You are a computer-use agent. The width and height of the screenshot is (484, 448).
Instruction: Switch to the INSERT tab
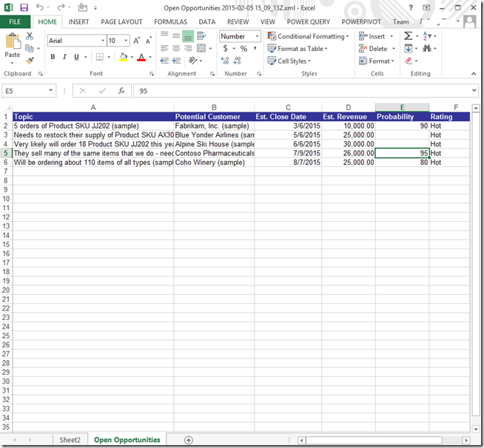(x=78, y=22)
